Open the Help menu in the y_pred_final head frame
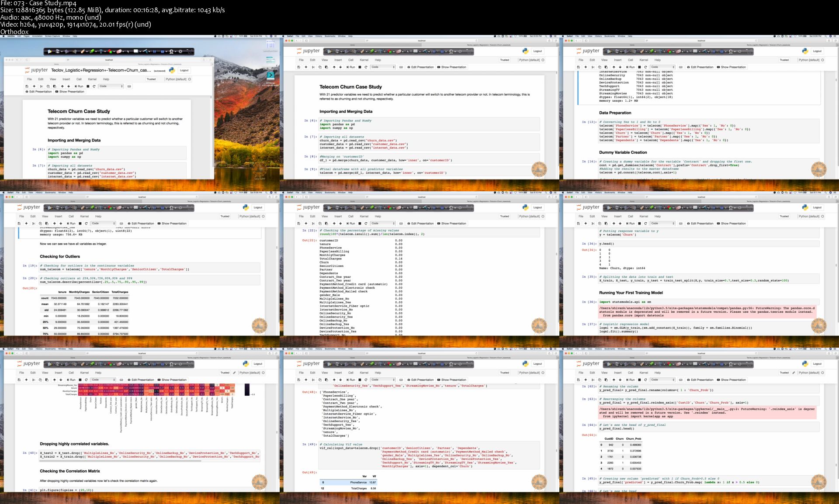Viewport: 839px width, 504px height. (658, 373)
